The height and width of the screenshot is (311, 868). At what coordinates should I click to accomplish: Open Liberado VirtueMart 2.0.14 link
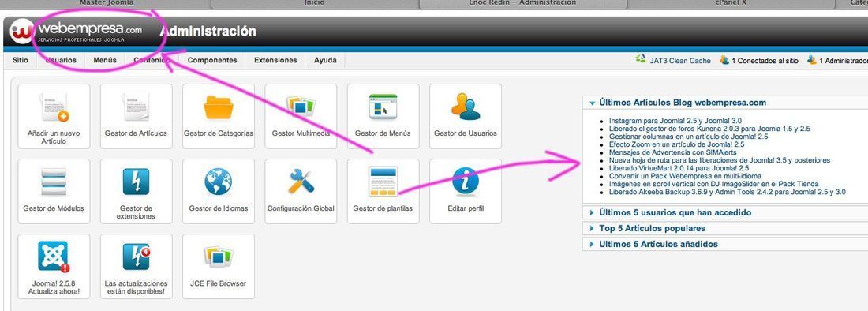[679, 168]
